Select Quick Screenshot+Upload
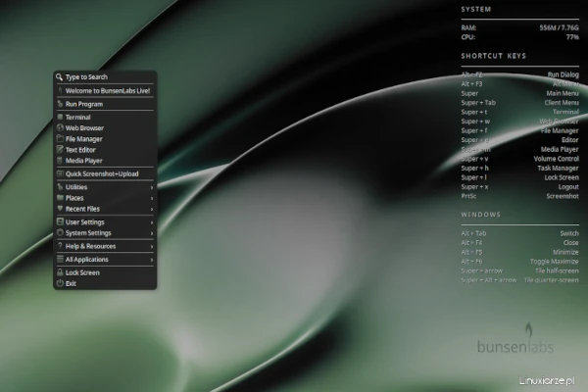 click(102, 173)
